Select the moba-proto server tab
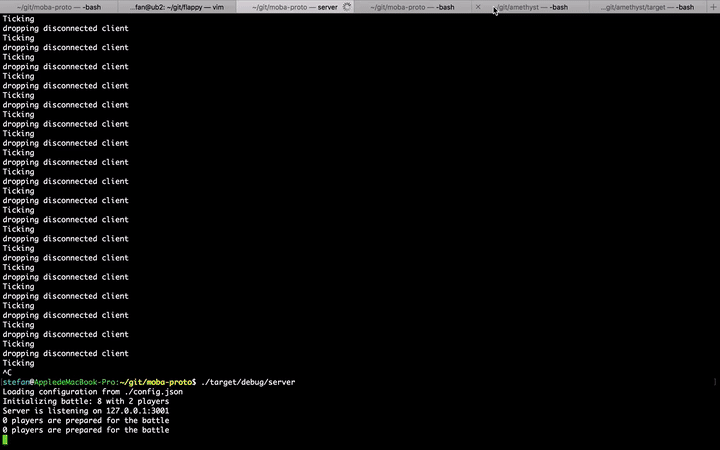Viewport: 720px width, 450px height. click(x=295, y=7)
